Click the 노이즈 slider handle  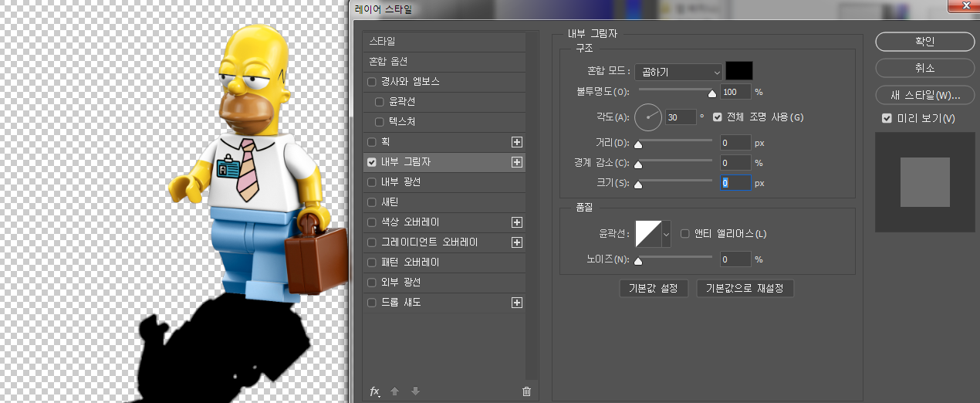click(x=638, y=261)
